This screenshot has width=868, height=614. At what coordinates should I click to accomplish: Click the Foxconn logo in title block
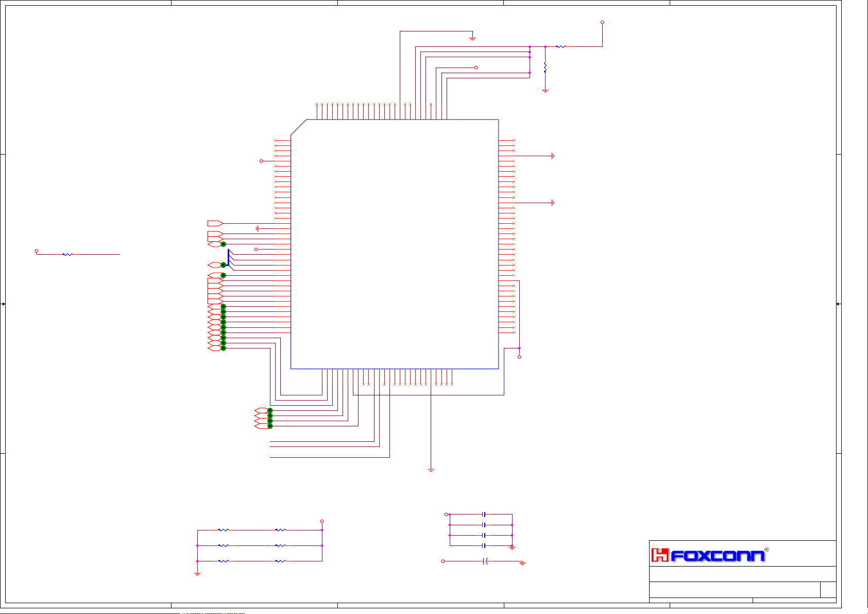coord(709,555)
